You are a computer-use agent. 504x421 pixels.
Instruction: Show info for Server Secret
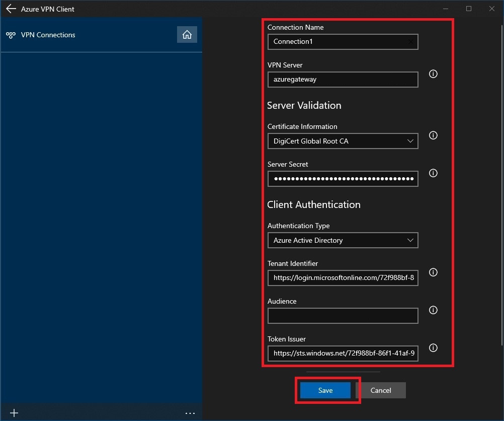[433, 173]
